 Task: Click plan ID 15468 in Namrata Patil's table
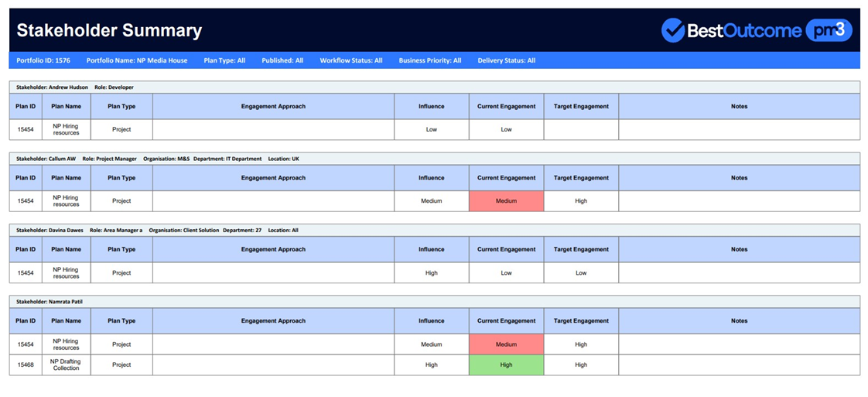coord(26,365)
